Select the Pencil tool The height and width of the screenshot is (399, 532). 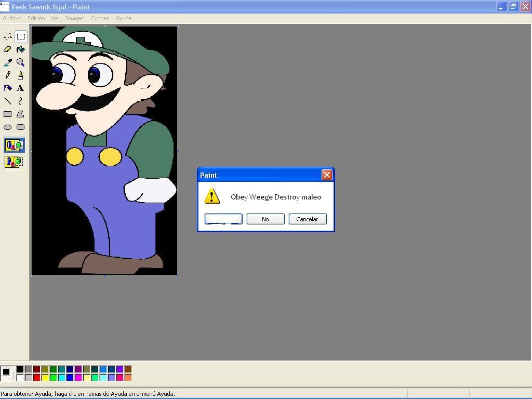tap(8, 75)
